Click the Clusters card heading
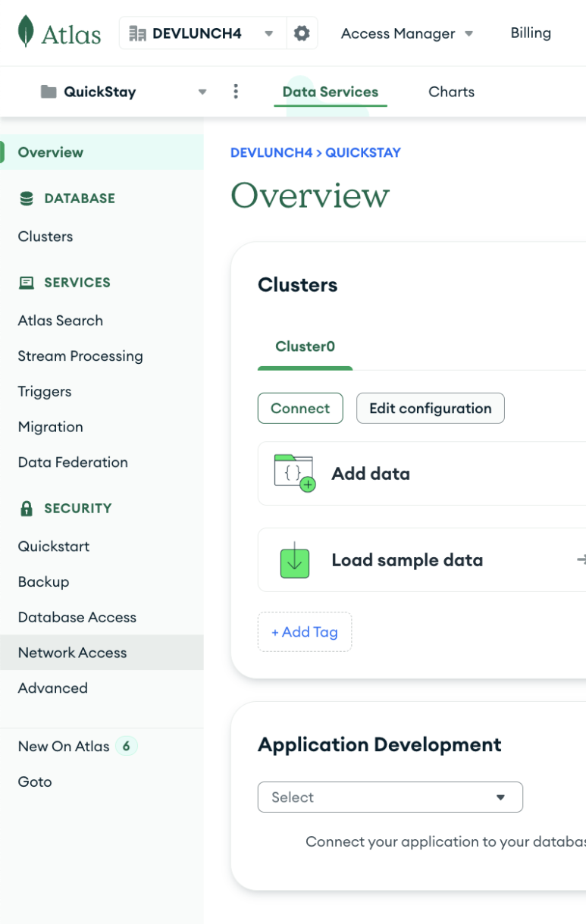586x924 pixels. click(x=298, y=285)
